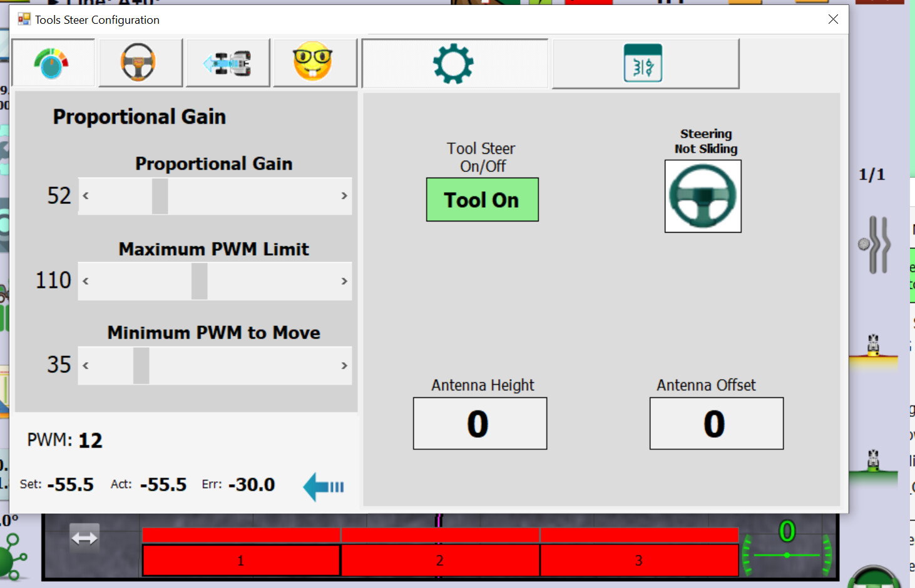Open the gain gauge tab
The width and height of the screenshot is (915, 588).
[x=53, y=63]
